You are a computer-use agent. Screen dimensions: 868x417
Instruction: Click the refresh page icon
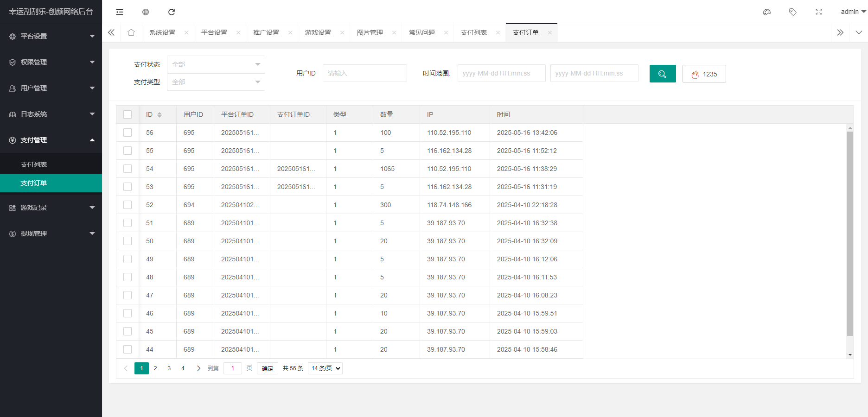pyautogui.click(x=172, y=12)
